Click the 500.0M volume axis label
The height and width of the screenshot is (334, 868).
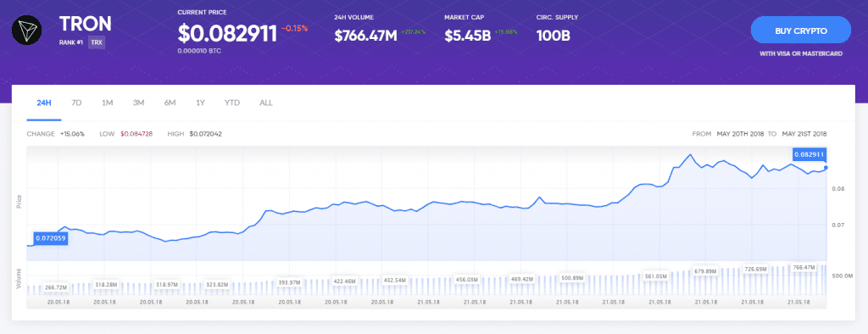(842, 276)
